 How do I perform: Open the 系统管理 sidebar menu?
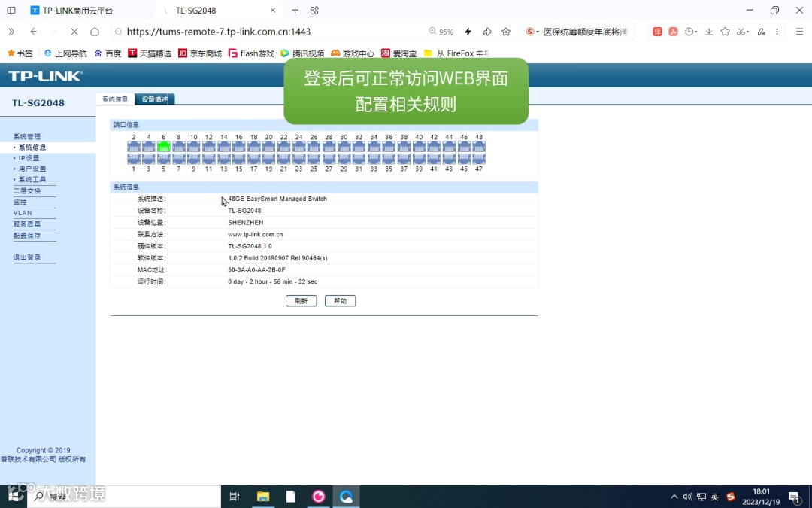tap(27, 136)
